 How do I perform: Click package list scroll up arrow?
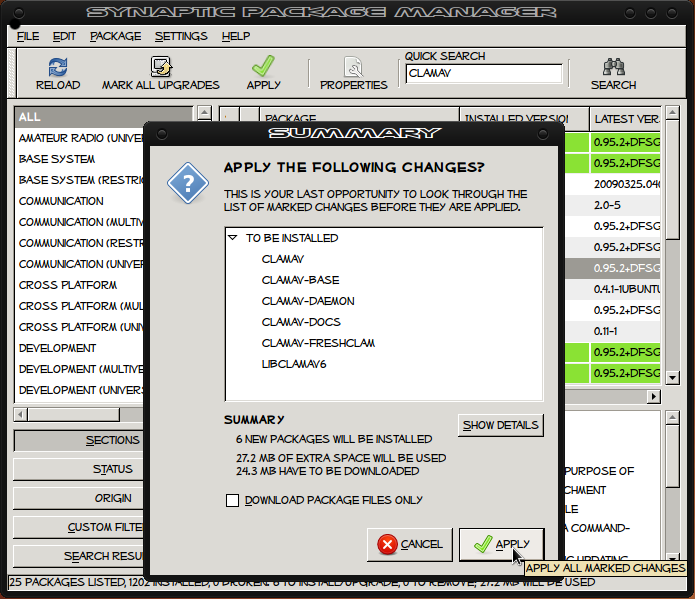point(673,113)
